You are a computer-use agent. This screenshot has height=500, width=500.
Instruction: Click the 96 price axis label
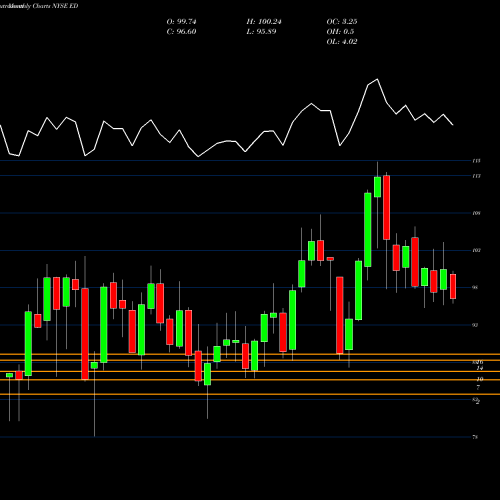pos(475,287)
